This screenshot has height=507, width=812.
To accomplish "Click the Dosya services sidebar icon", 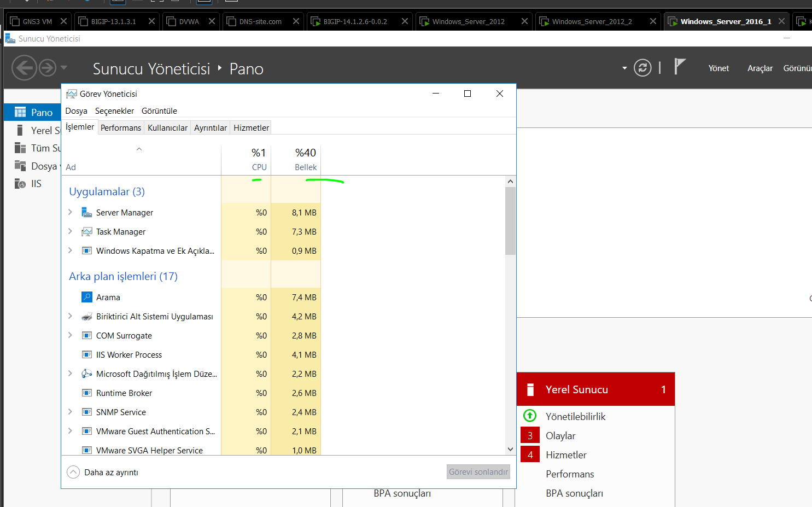I will 20,166.
